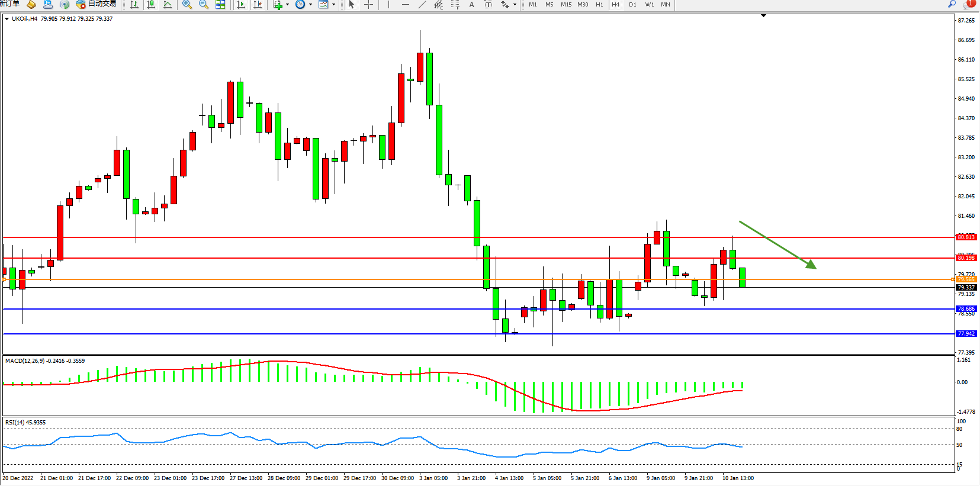Switch to the D1 timeframe
The height and width of the screenshot is (486, 980).
pyautogui.click(x=632, y=5)
